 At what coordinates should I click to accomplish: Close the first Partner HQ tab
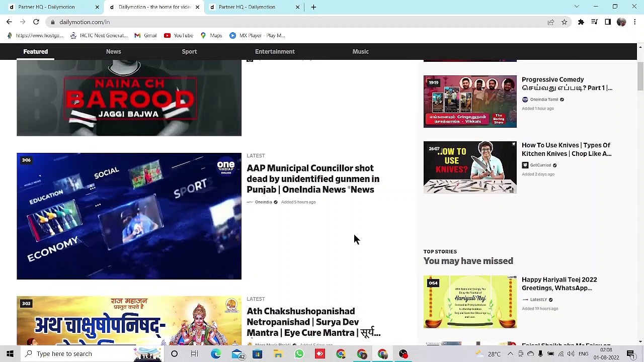click(x=97, y=7)
